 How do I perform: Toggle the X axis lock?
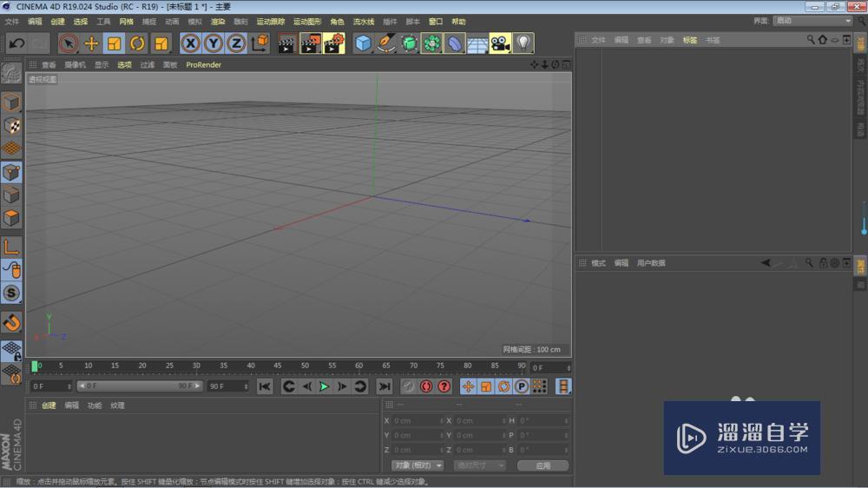pos(190,43)
